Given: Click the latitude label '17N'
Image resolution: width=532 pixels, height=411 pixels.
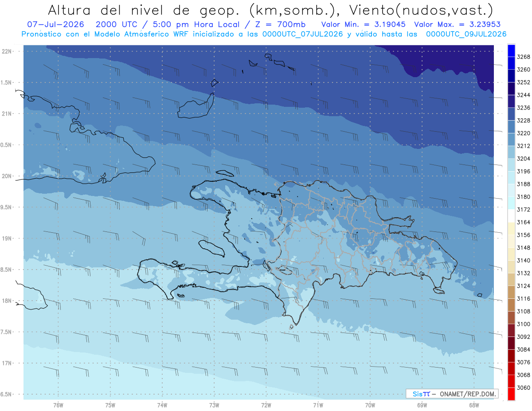Looking at the screenshot, I should (7, 363).
